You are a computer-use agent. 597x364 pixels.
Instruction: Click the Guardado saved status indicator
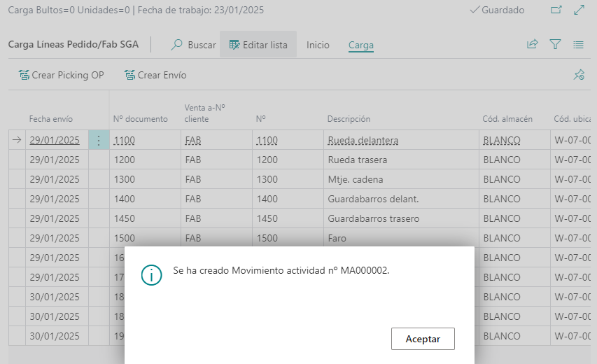pyautogui.click(x=497, y=10)
